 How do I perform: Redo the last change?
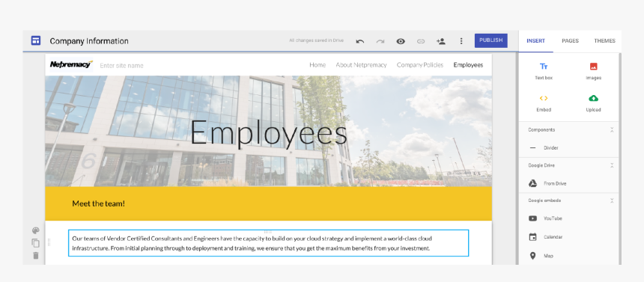point(380,41)
